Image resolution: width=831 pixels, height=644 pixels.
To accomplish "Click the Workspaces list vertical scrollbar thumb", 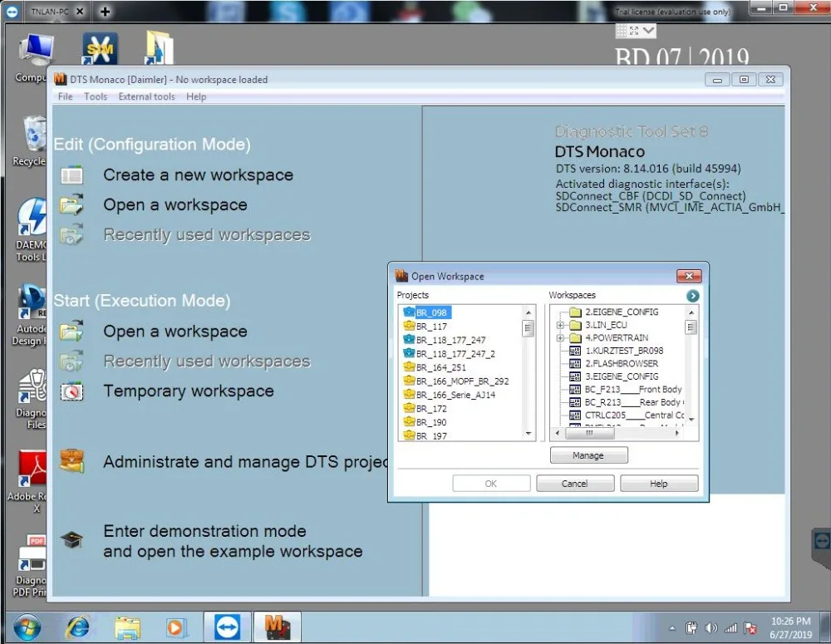I will coord(691,327).
